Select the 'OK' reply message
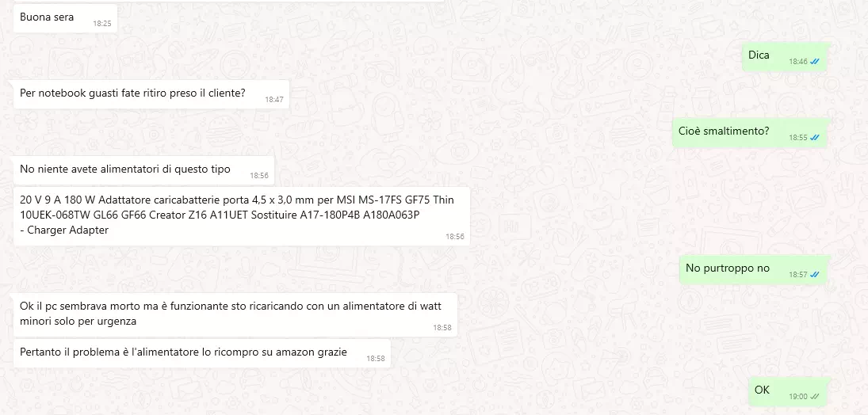The image size is (868, 415). click(788, 392)
